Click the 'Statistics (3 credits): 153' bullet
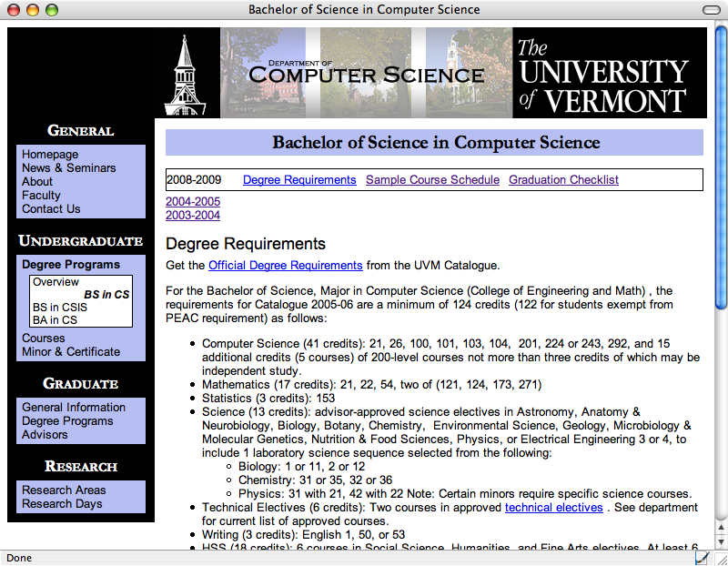 pos(268,399)
